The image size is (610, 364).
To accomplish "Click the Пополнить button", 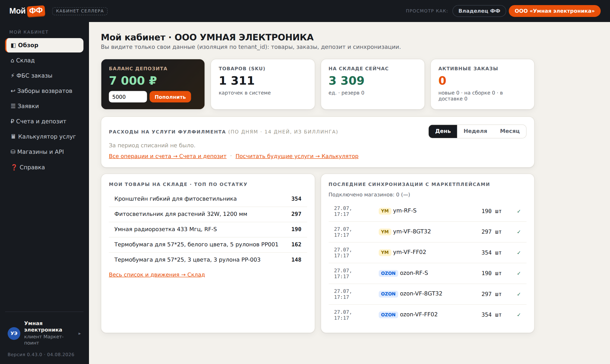I will [170, 97].
